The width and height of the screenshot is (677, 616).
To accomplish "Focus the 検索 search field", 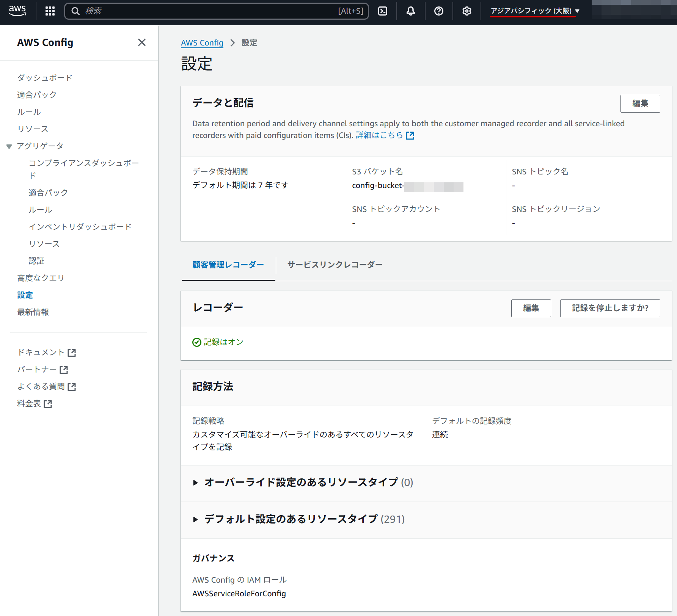I will (217, 11).
